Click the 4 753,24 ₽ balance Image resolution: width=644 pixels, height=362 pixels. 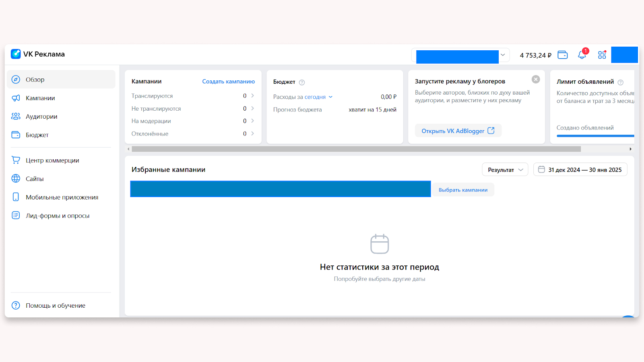click(x=535, y=55)
